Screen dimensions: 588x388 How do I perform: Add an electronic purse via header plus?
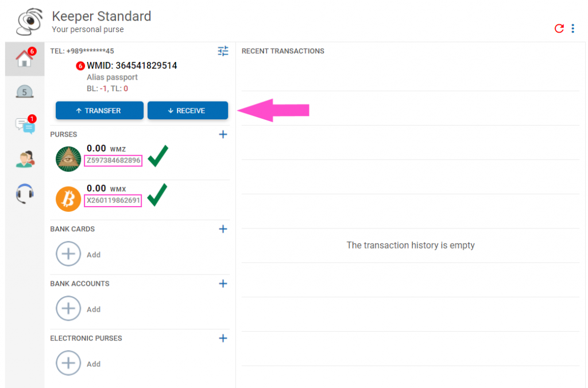tap(223, 338)
